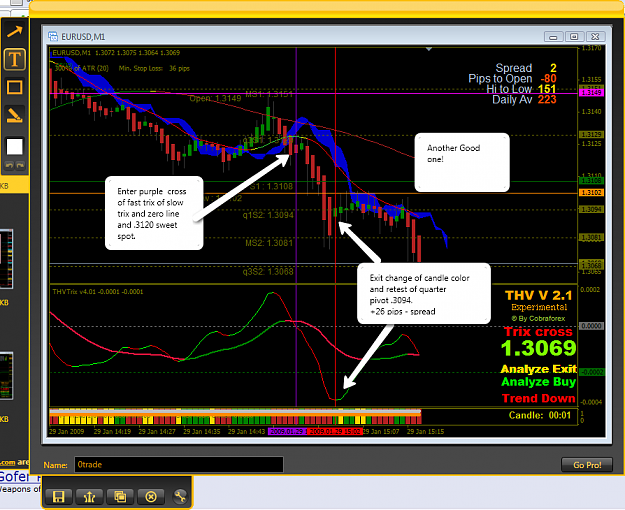This screenshot has width=625, height=510.
Task: Click the 'MS2: 1.3081' pivot label
Action: click(x=269, y=243)
